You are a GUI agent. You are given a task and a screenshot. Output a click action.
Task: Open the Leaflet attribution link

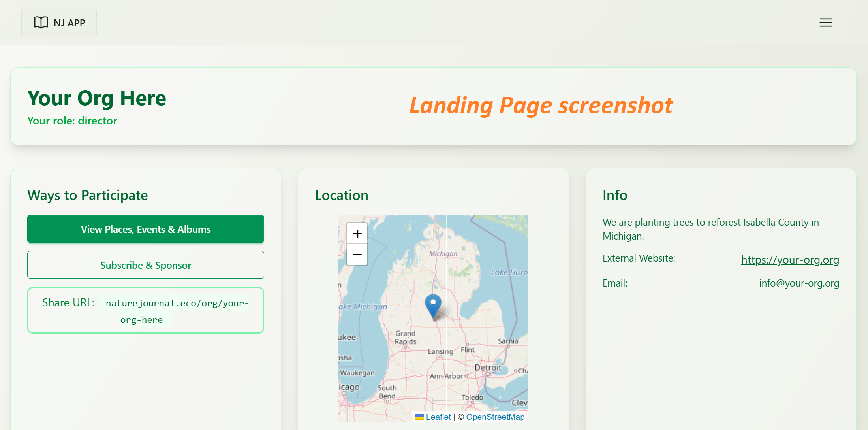coord(438,417)
